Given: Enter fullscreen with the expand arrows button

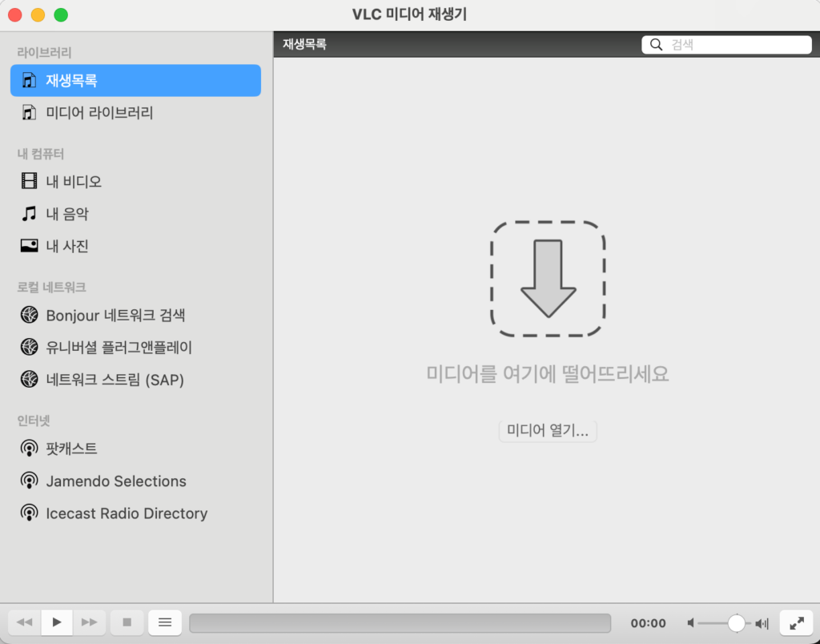Looking at the screenshot, I should coord(797,622).
